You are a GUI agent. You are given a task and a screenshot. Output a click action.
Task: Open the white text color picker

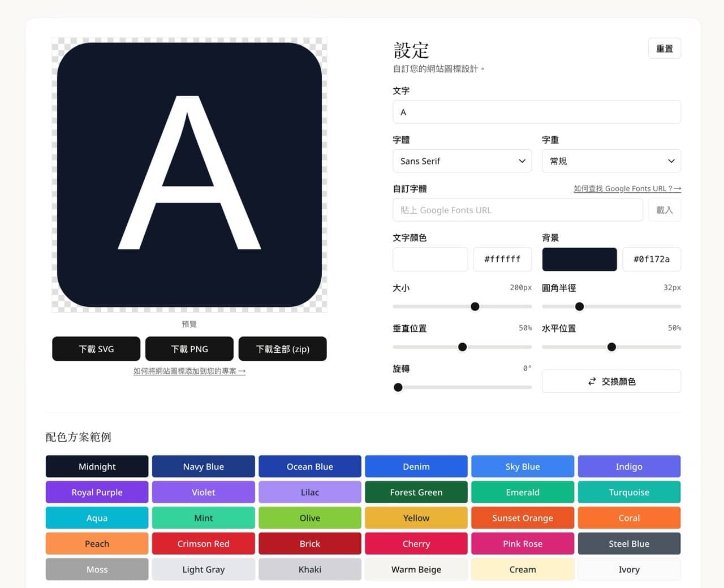[430, 260]
